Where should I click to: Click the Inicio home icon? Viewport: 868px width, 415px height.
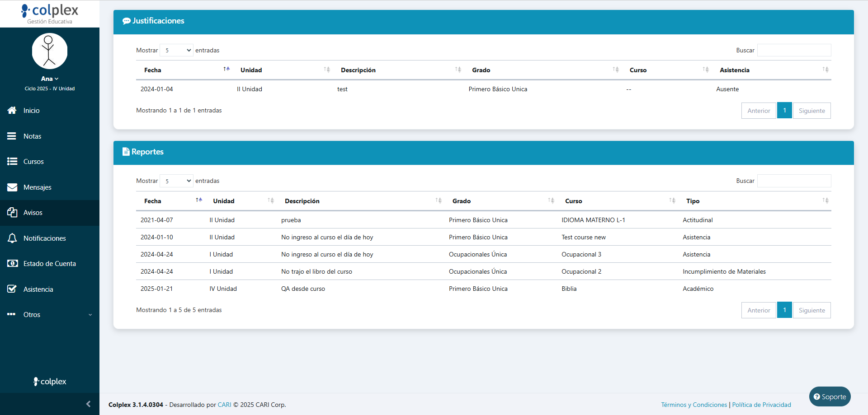tap(12, 110)
